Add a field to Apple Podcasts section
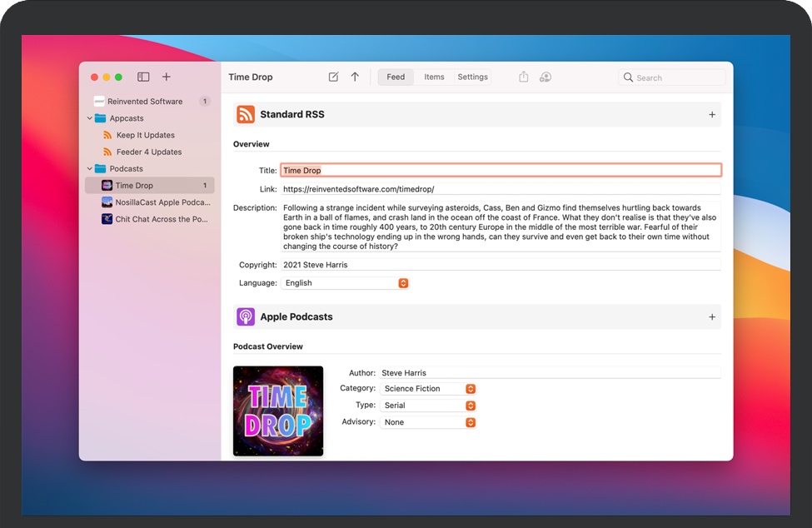Viewport: 812px width, 528px height. [x=712, y=317]
